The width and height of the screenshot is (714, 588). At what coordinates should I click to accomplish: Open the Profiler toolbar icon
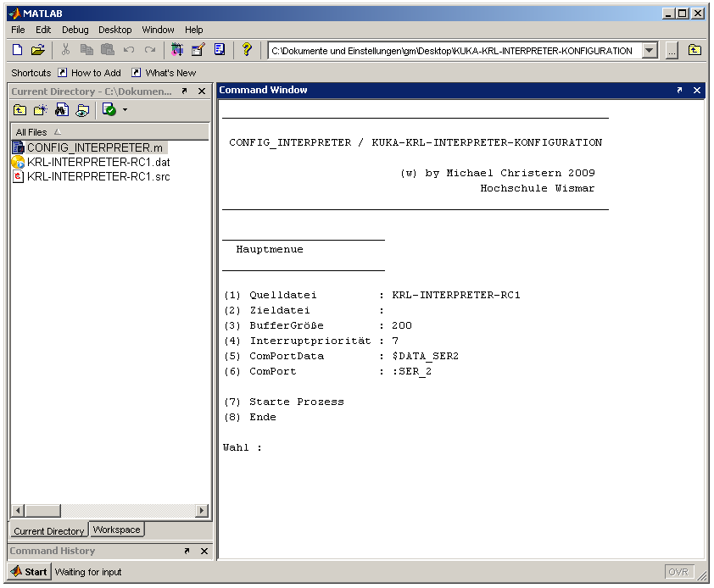click(x=220, y=50)
